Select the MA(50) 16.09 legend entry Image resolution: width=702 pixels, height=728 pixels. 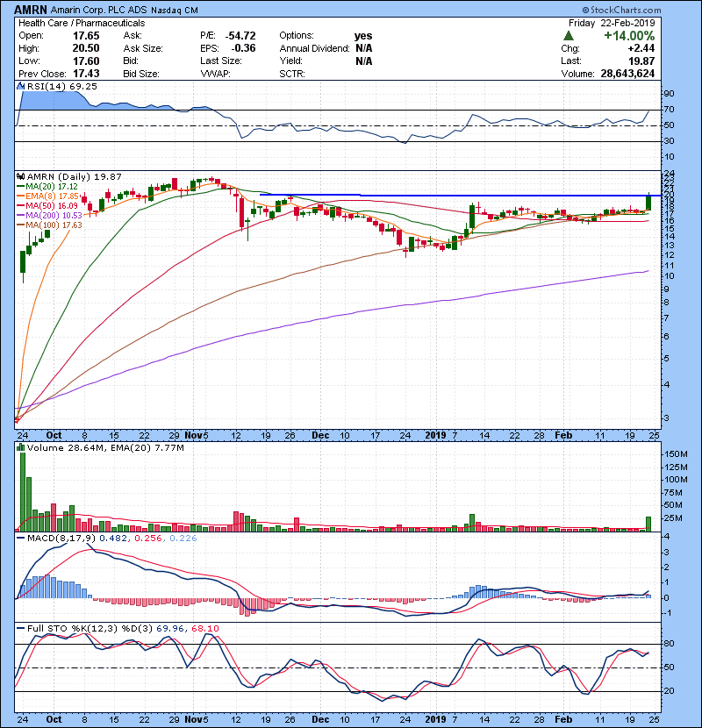pyautogui.click(x=47, y=205)
